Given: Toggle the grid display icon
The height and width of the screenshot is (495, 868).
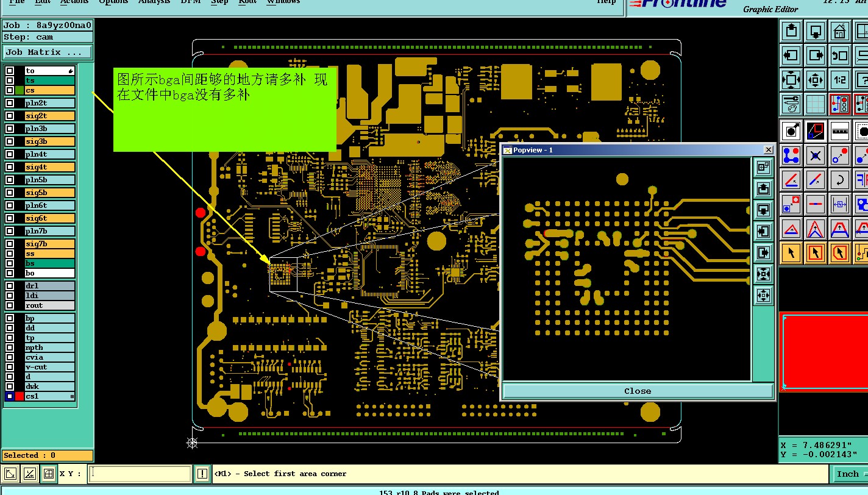Looking at the screenshot, I should (x=816, y=104).
